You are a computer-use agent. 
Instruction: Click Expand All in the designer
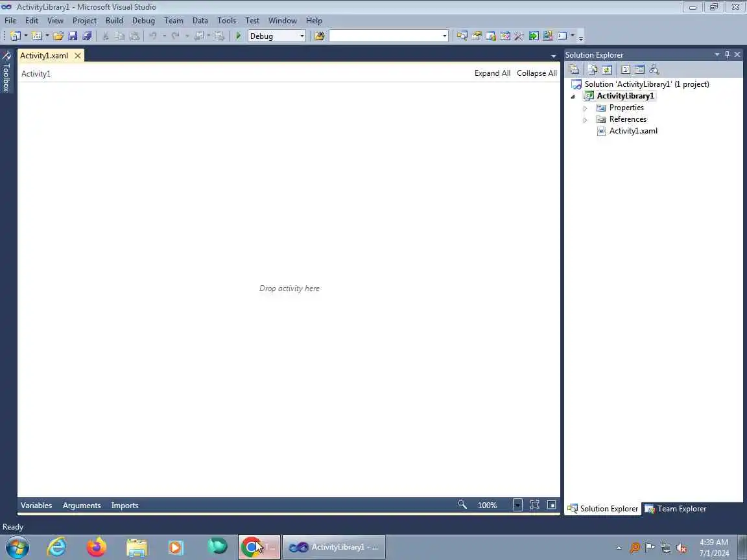492,73
